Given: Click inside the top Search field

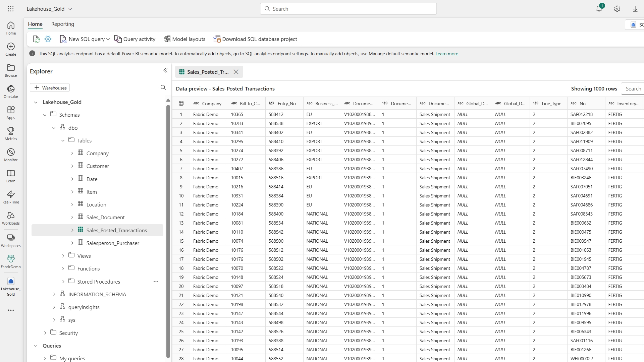Looking at the screenshot, I should pos(348,8).
